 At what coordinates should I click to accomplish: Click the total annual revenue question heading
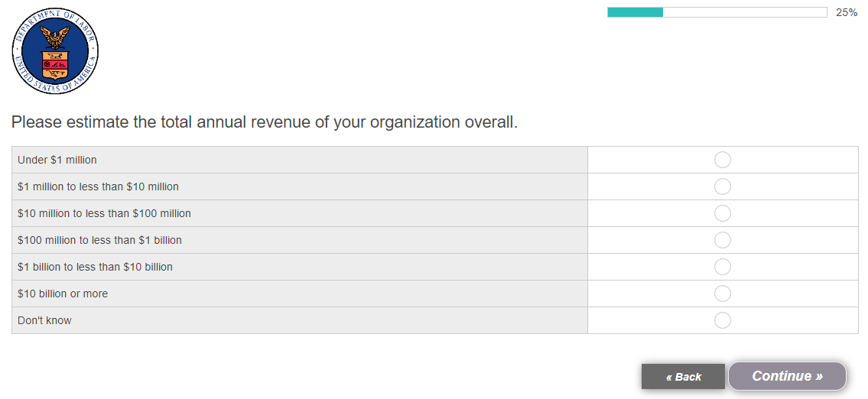[265, 122]
